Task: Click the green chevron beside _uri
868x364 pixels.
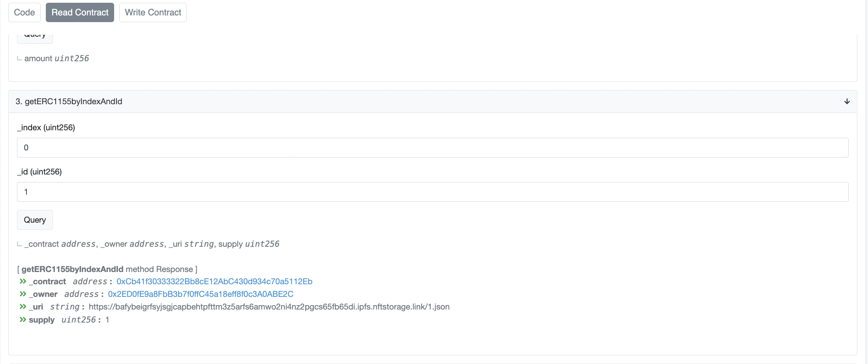Action: pos(23,307)
